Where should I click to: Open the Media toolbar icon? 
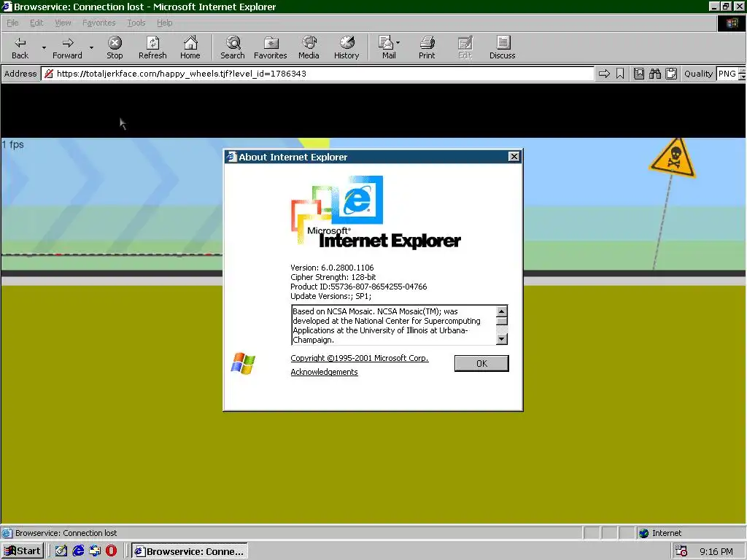(309, 43)
